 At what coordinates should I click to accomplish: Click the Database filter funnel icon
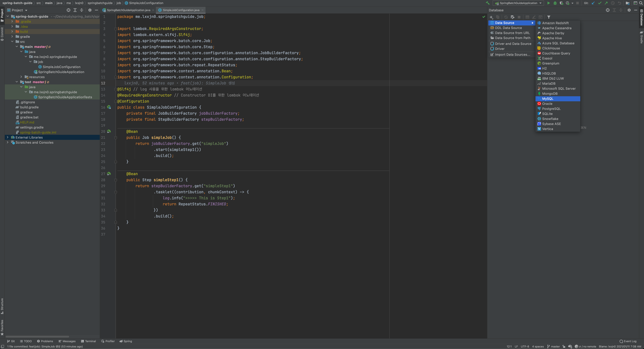pyautogui.click(x=549, y=17)
